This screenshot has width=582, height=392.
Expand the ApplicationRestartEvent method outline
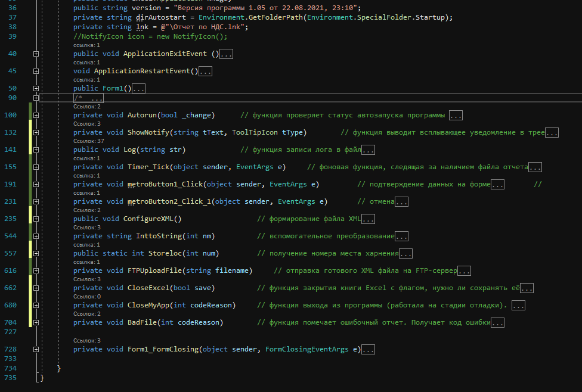(36, 71)
